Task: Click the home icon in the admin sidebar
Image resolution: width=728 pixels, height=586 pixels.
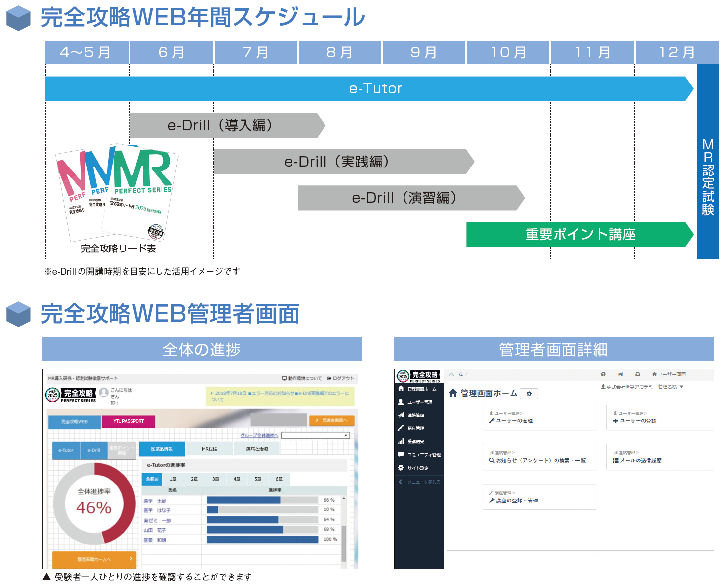Action: point(401,389)
